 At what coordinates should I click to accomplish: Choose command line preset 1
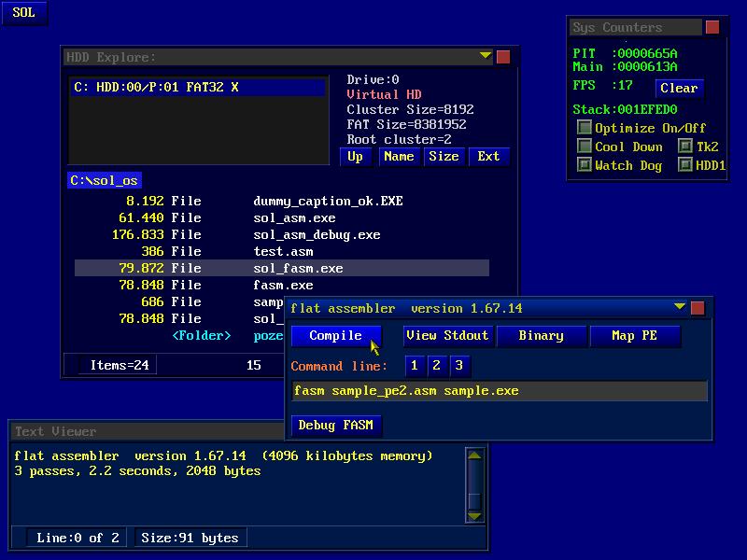click(414, 365)
